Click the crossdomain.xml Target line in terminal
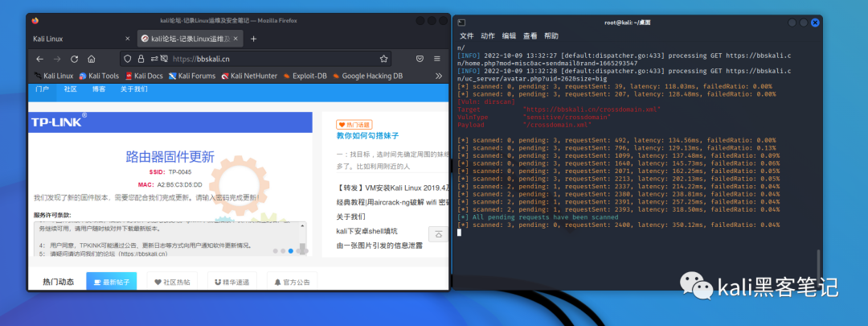 tap(559, 109)
